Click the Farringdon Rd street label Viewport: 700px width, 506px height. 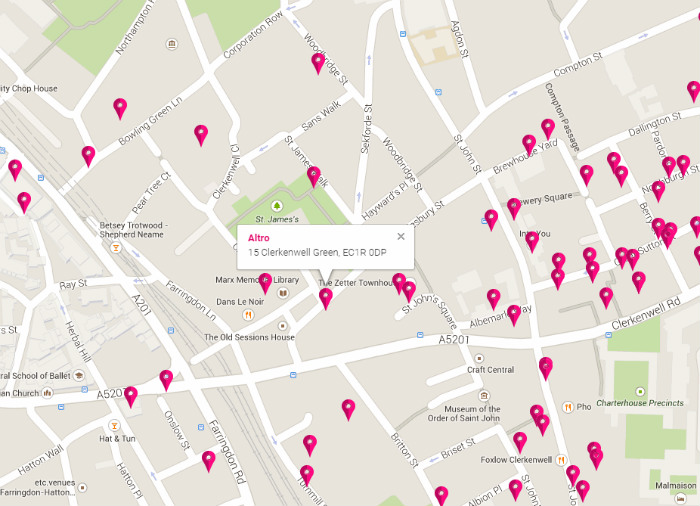227,452
